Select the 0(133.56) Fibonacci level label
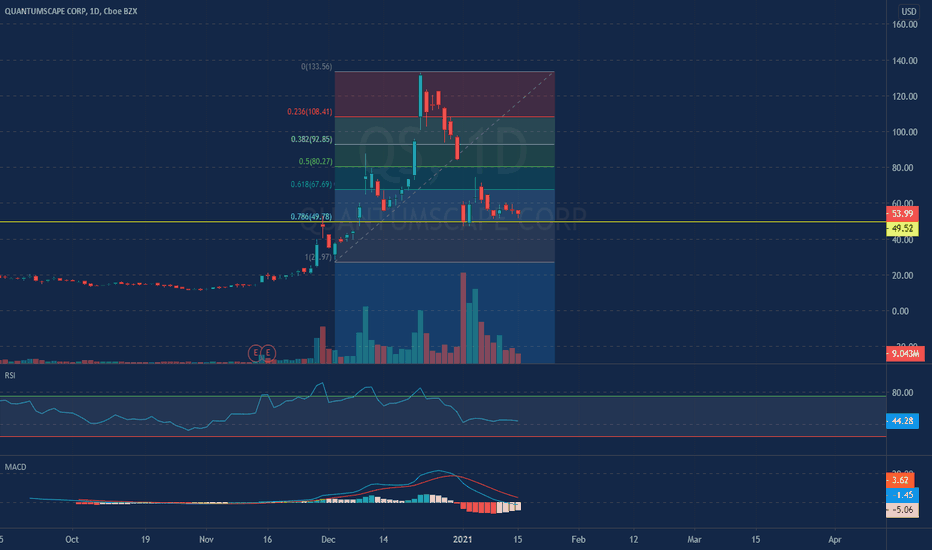Screen dimensions: 932x550 tap(316, 67)
